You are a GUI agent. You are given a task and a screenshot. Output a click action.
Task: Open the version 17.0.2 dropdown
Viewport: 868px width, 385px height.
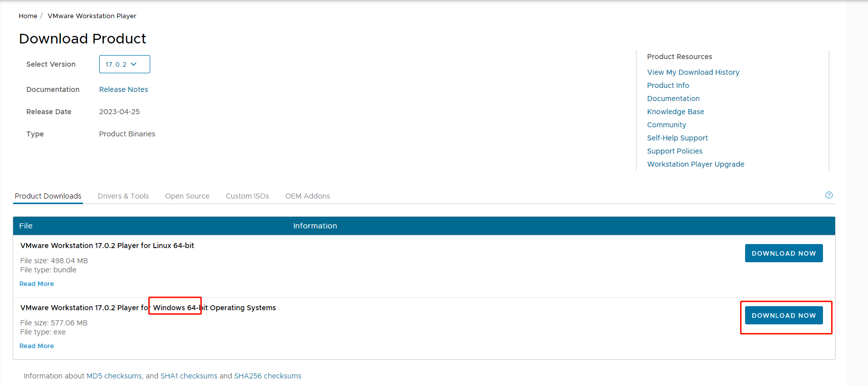point(124,64)
